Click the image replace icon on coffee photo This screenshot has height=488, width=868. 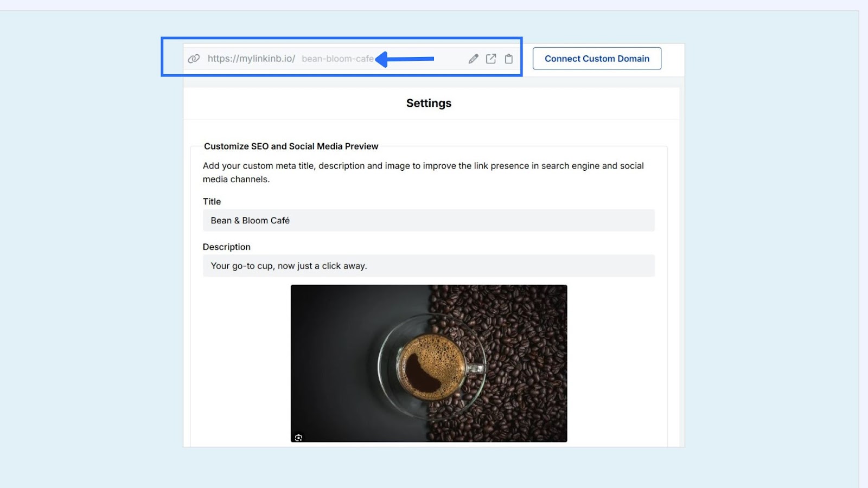pos(298,437)
